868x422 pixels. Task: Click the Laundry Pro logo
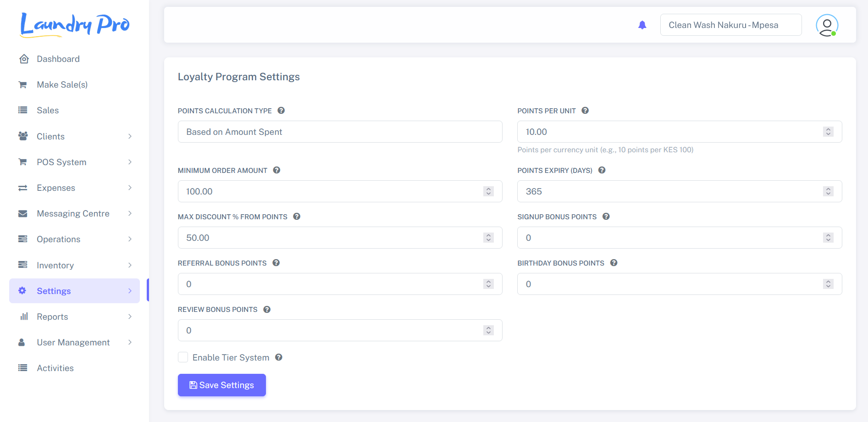(75, 25)
